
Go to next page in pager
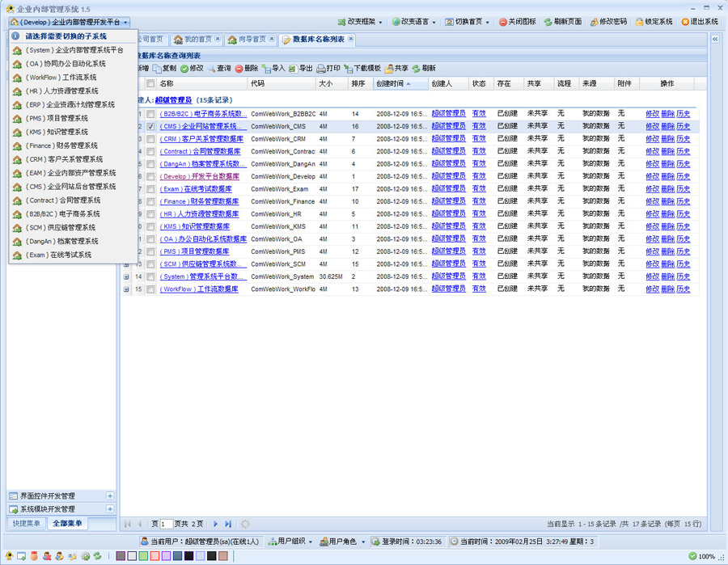(x=216, y=525)
